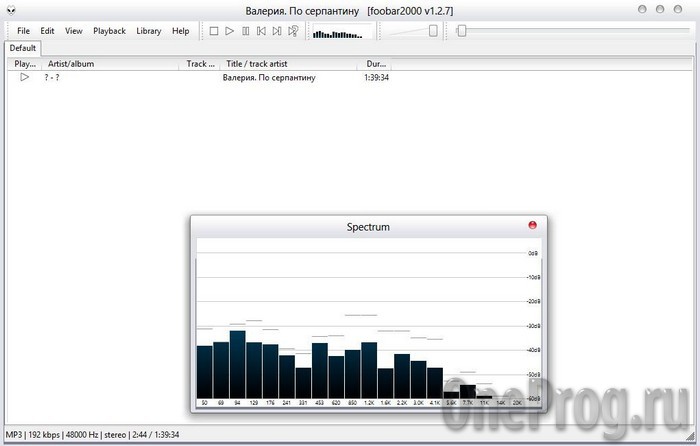Skip to the next track
This screenshot has height=446, width=700.
click(x=277, y=31)
